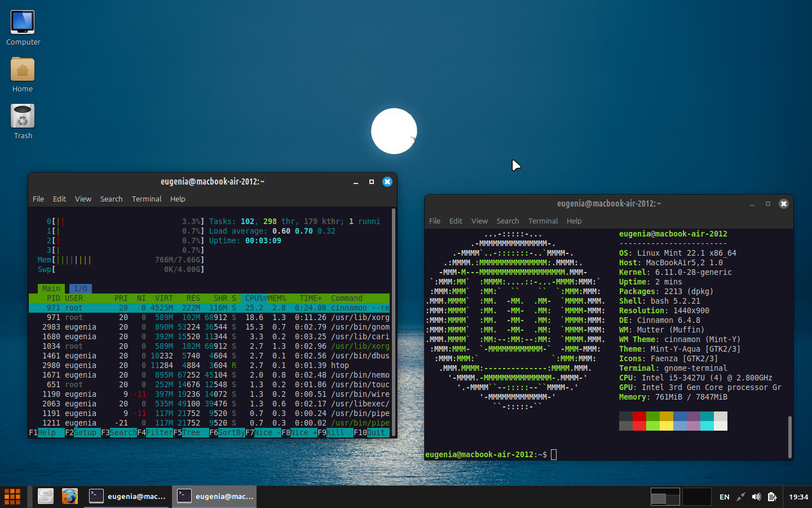Click F10 Quit in the htop footer
The height and width of the screenshot is (508, 812).
point(372,432)
